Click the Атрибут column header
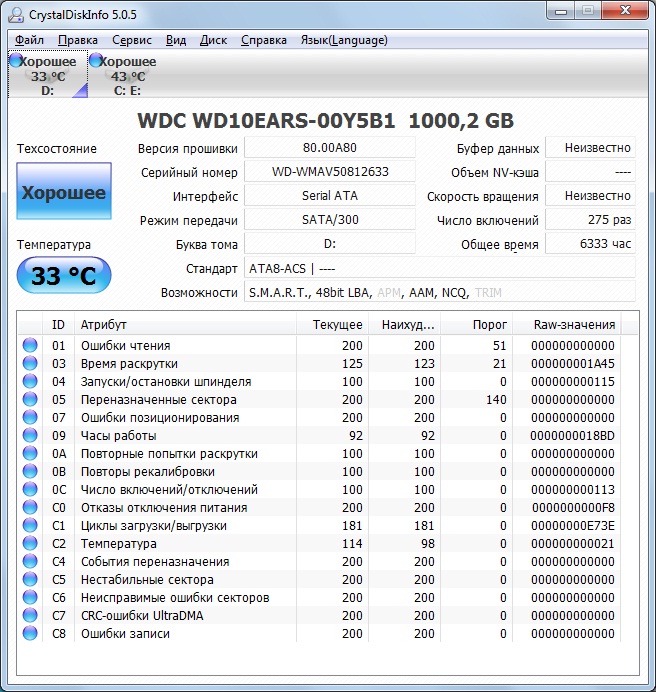 point(104,325)
